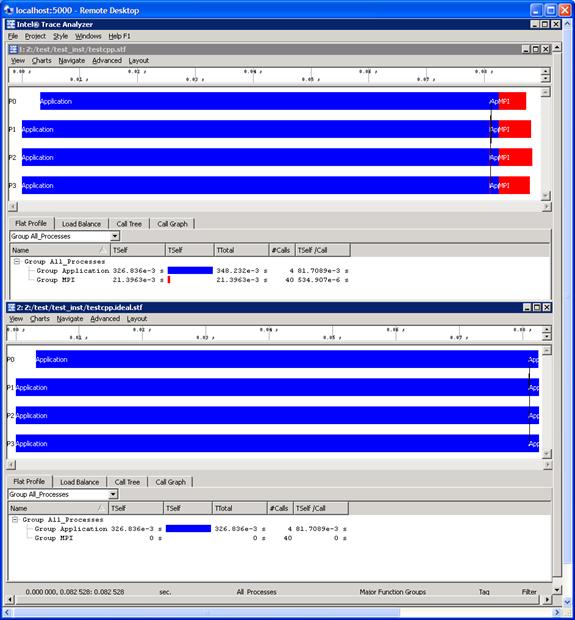
Task: Open Charts menu in testcpp.stf window
Action: point(42,60)
